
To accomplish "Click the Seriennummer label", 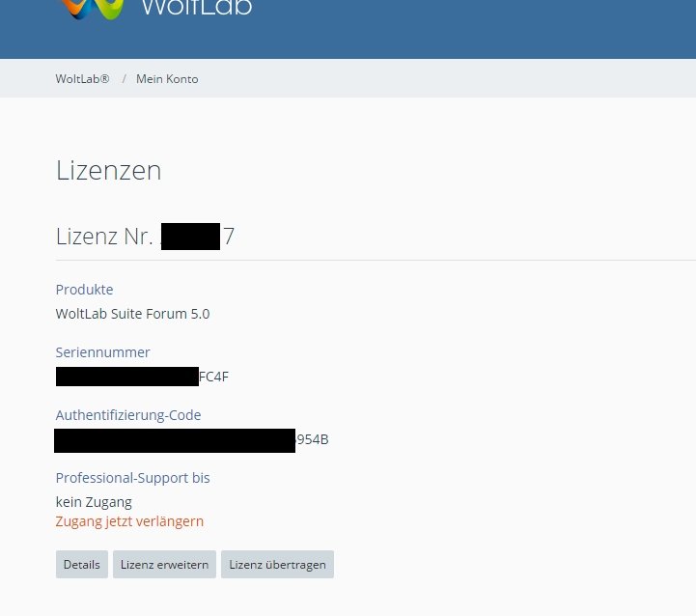I will click(102, 352).
